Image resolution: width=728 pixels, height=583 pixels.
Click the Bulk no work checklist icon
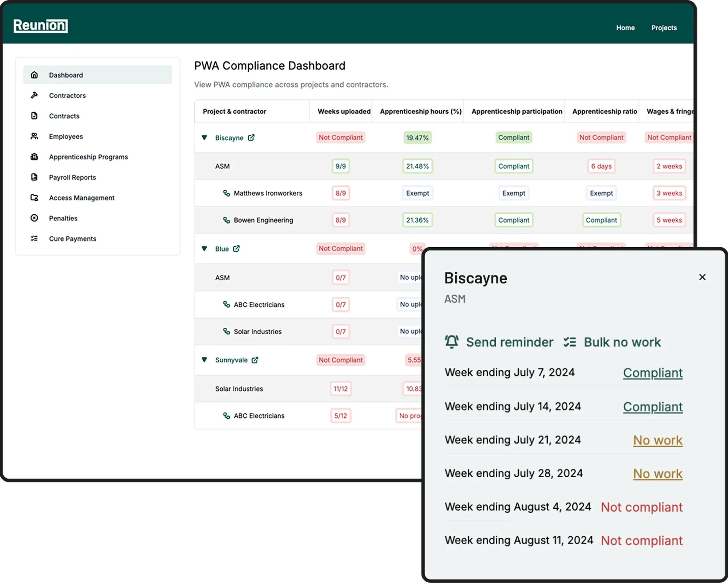coord(570,342)
